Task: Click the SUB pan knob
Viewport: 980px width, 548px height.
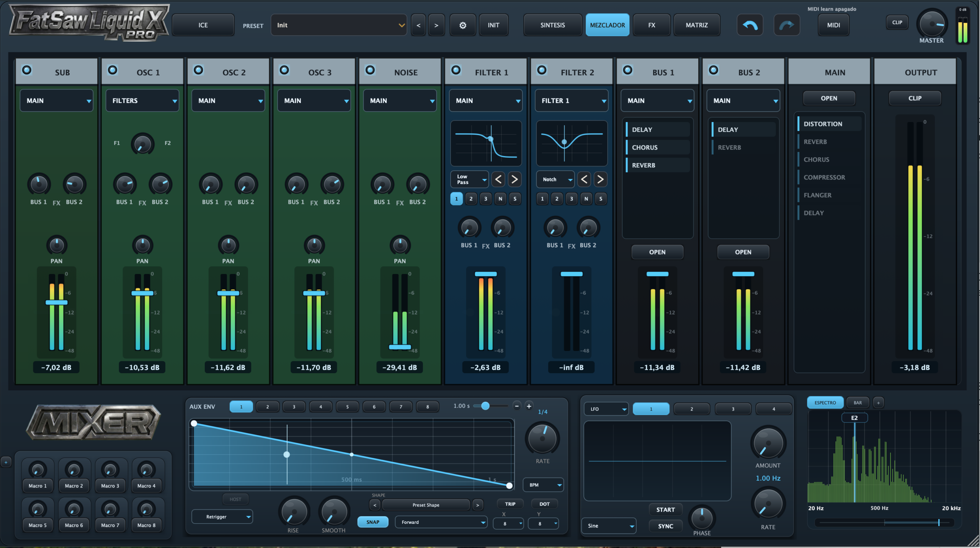Action: [57, 245]
